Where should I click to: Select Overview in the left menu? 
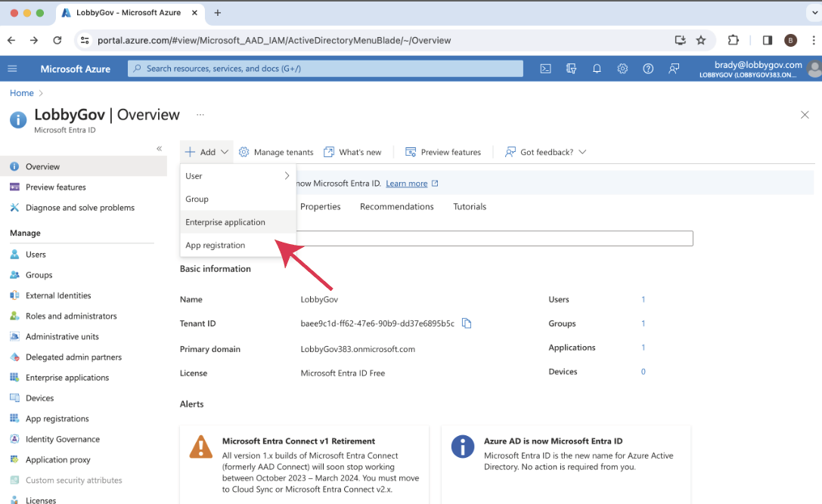(83, 166)
